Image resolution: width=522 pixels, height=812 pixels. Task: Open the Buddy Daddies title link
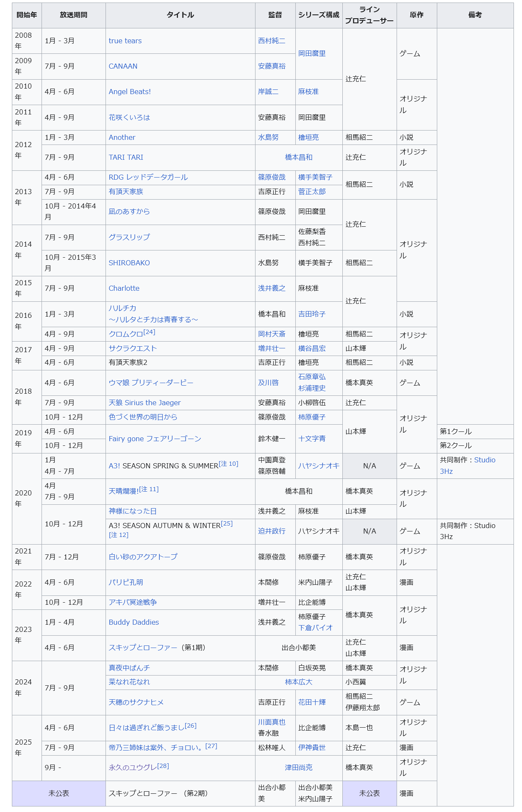pos(133,623)
